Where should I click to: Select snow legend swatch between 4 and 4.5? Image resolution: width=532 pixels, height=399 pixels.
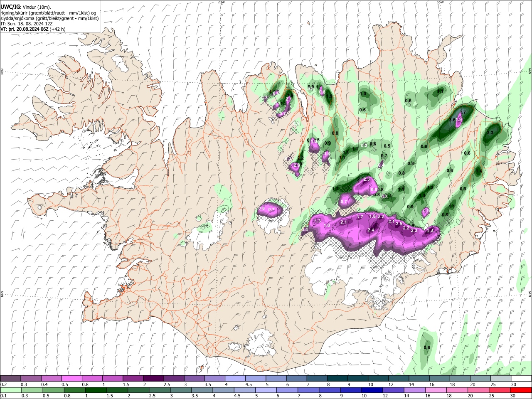(x=235, y=379)
